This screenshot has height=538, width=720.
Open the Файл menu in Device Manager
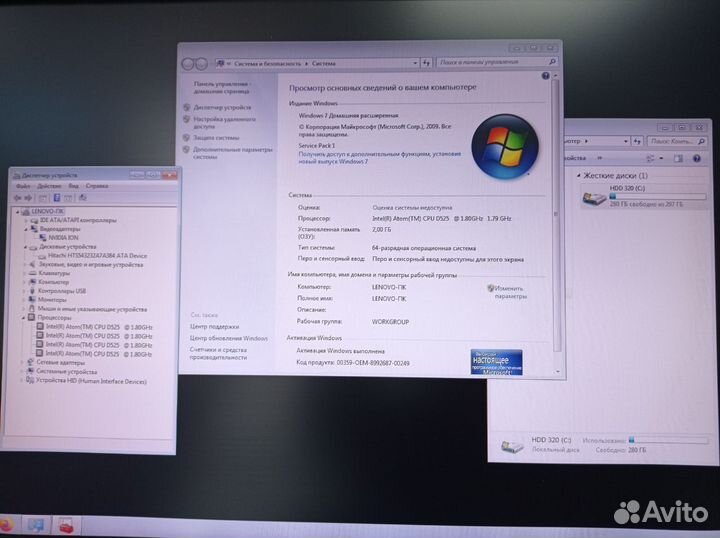pyautogui.click(x=23, y=186)
